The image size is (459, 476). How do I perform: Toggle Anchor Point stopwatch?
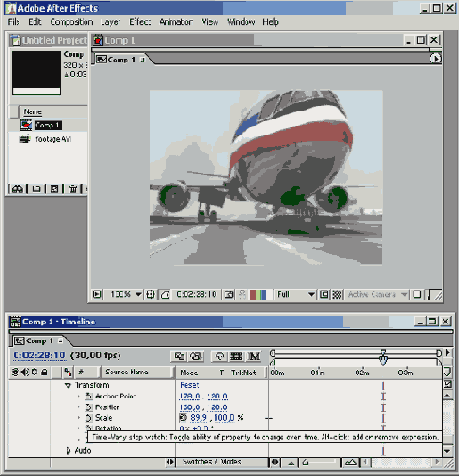tap(88, 396)
